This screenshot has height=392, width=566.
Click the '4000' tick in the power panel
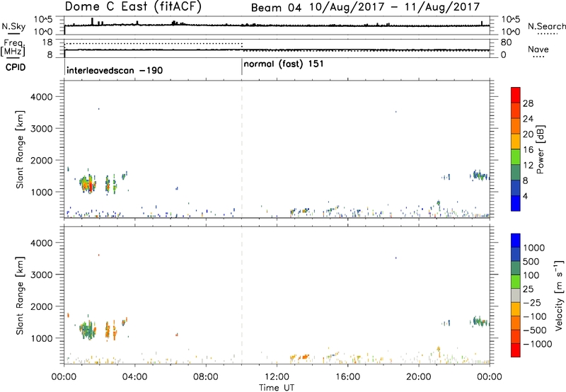(x=42, y=97)
